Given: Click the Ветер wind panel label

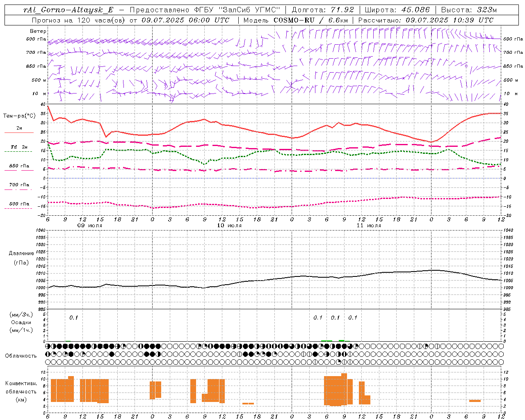Looking at the screenshot, I should pyautogui.click(x=38, y=31).
